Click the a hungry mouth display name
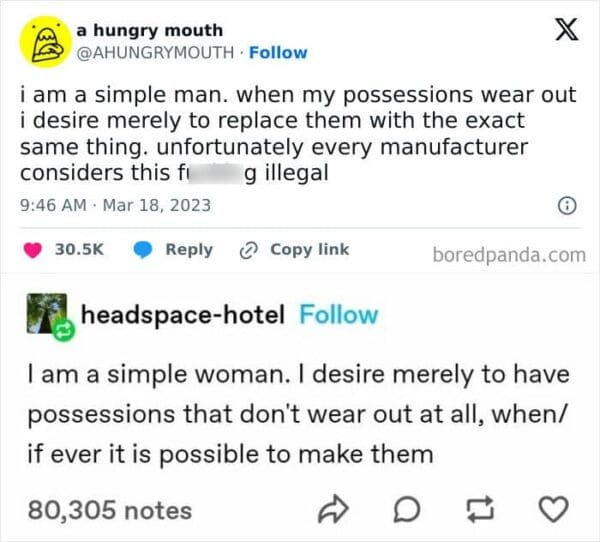600x542 pixels. 150,30
